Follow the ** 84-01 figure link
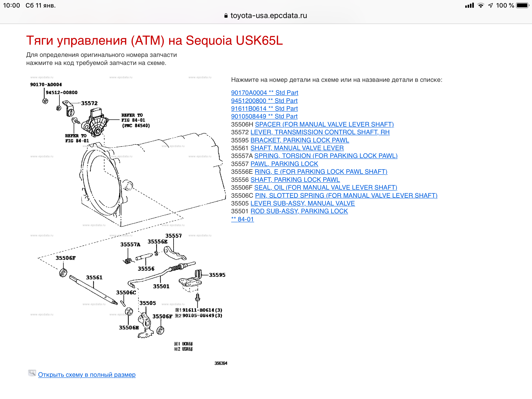The height and width of the screenshot is (399, 532). (242, 219)
